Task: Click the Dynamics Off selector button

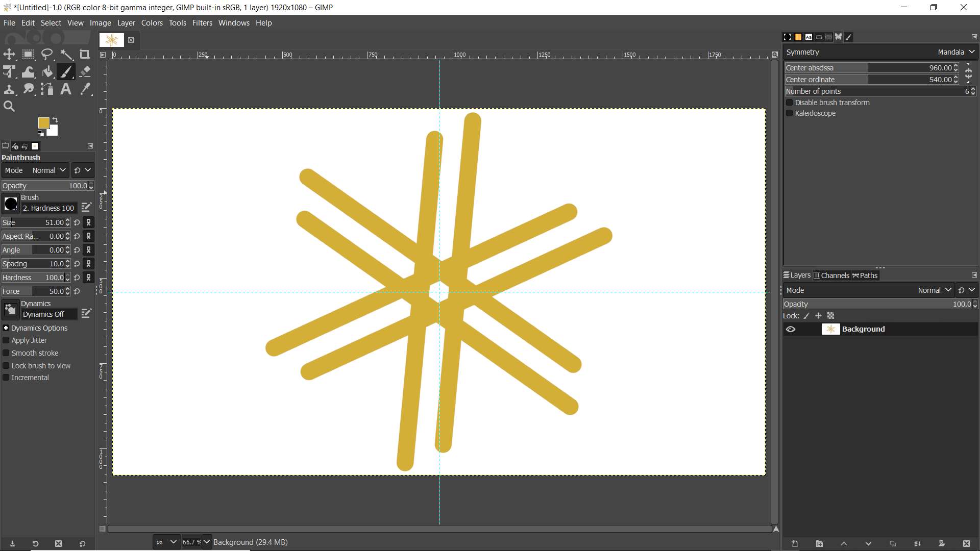Action: click(49, 314)
